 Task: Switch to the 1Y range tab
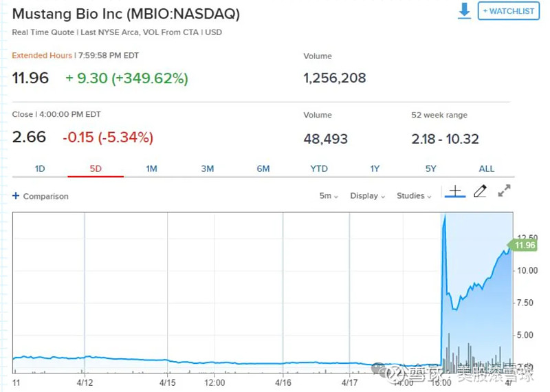[375, 168]
